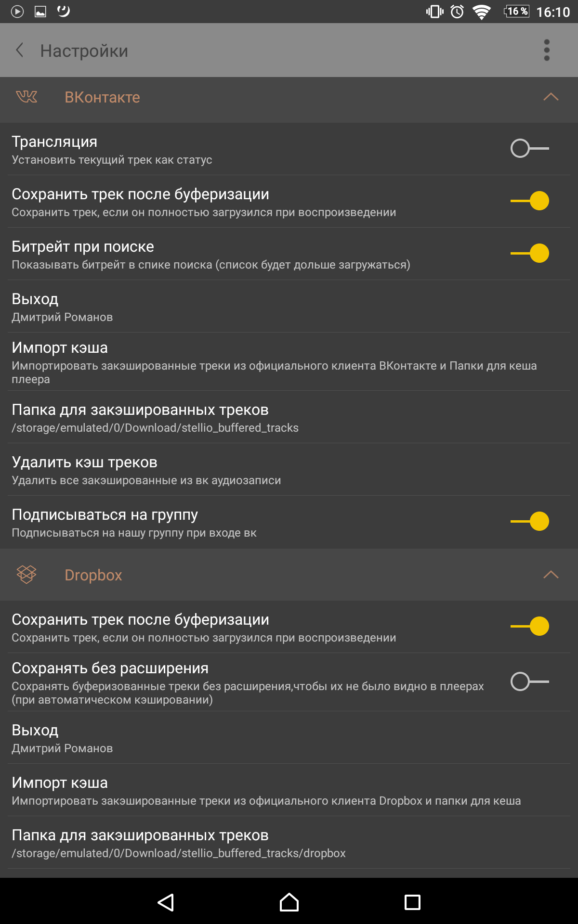The width and height of the screenshot is (578, 924).
Task: Open recent apps with the square button
Action: click(412, 902)
